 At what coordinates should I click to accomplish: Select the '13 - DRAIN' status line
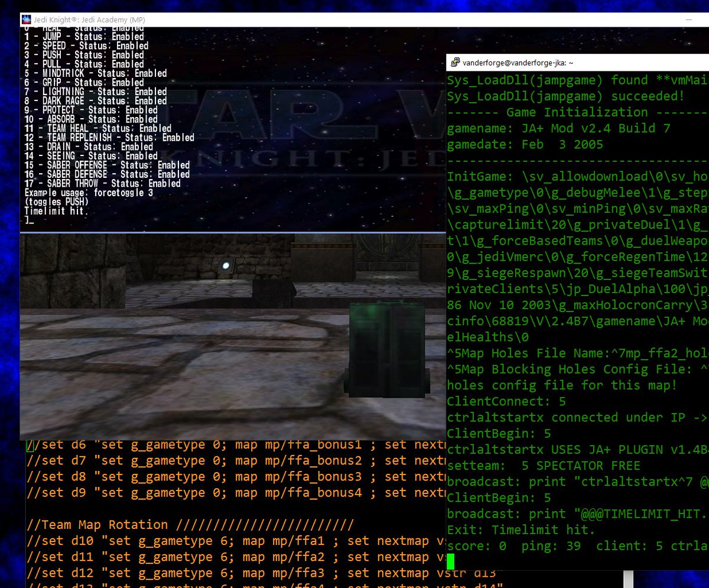(x=89, y=147)
